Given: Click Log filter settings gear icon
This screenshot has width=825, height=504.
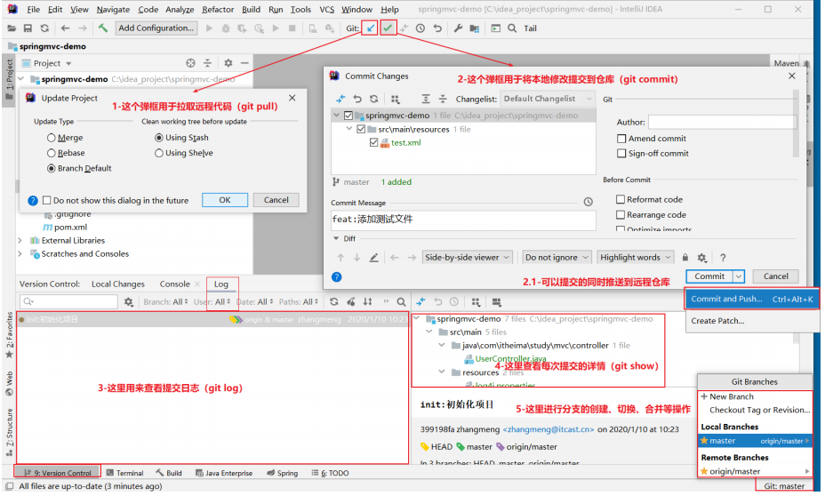Looking at the screenshot, I should click(128, 302).
